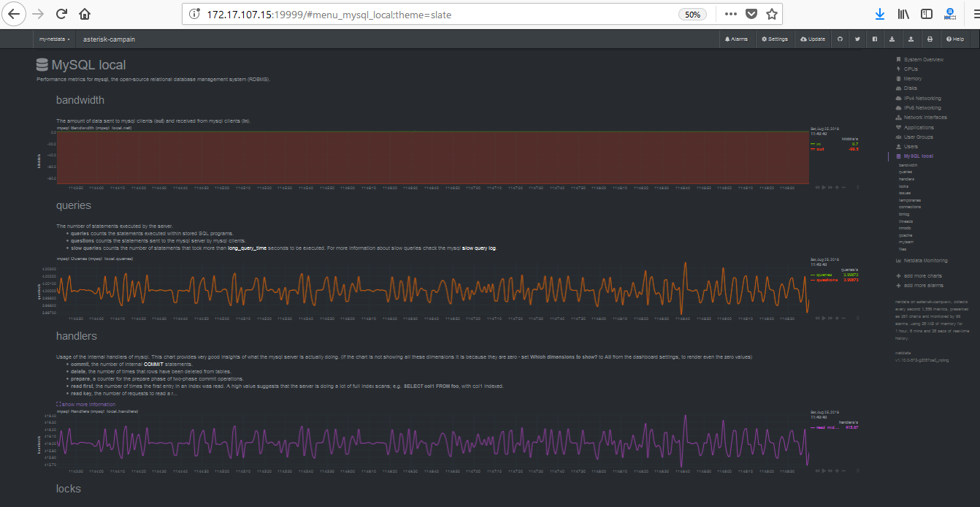Open Firefox page actions (three dots) menu
The height and width of the screenshot is (507, 980).
pyautogui.click(x=731, y=14)
